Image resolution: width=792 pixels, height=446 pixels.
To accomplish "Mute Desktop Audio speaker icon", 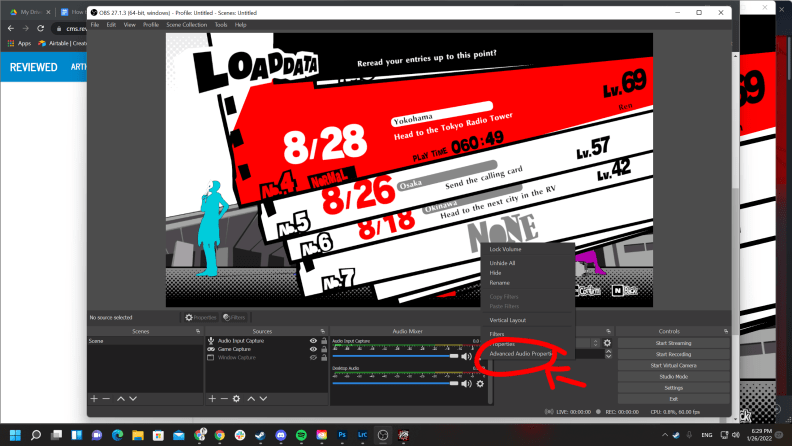I will pos(466,383).
